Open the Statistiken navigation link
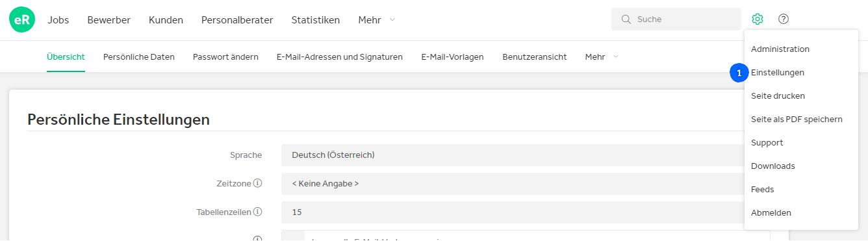This screenshot has width=868, height=241. click(x=316, y=20)
